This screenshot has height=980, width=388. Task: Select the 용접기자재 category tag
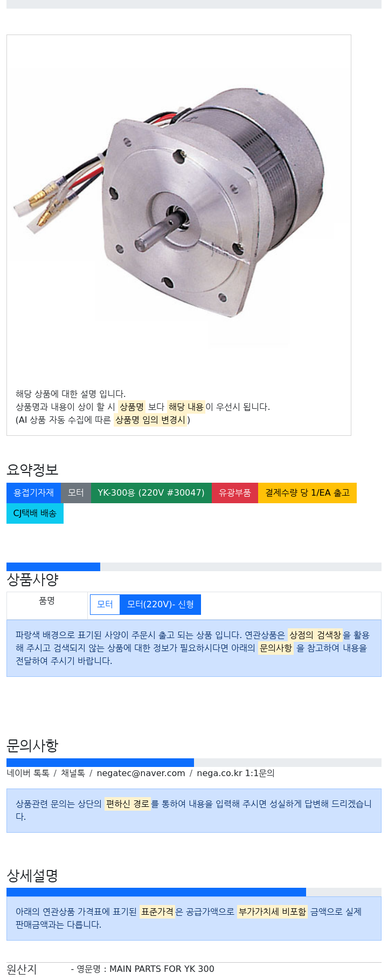pos(33,493)
